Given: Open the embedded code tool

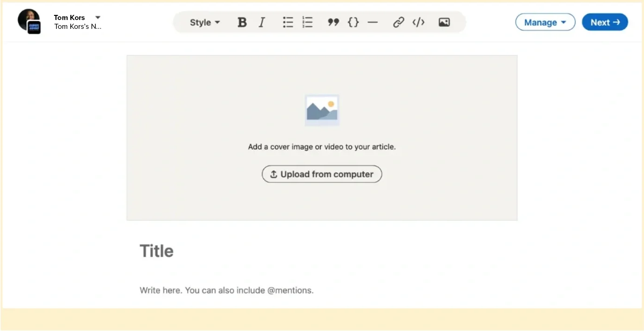Looking at the screenshot, I should (x=418, y=22).
